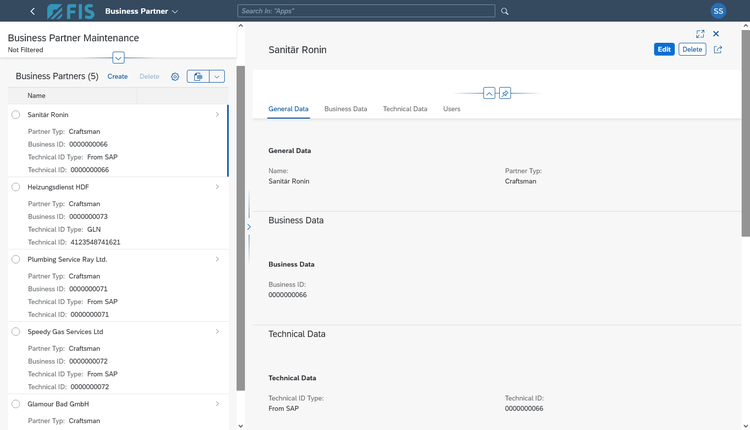Expand the filter bar header
The width and height of the screenshot is (750, 430).
tap(118, 58)
